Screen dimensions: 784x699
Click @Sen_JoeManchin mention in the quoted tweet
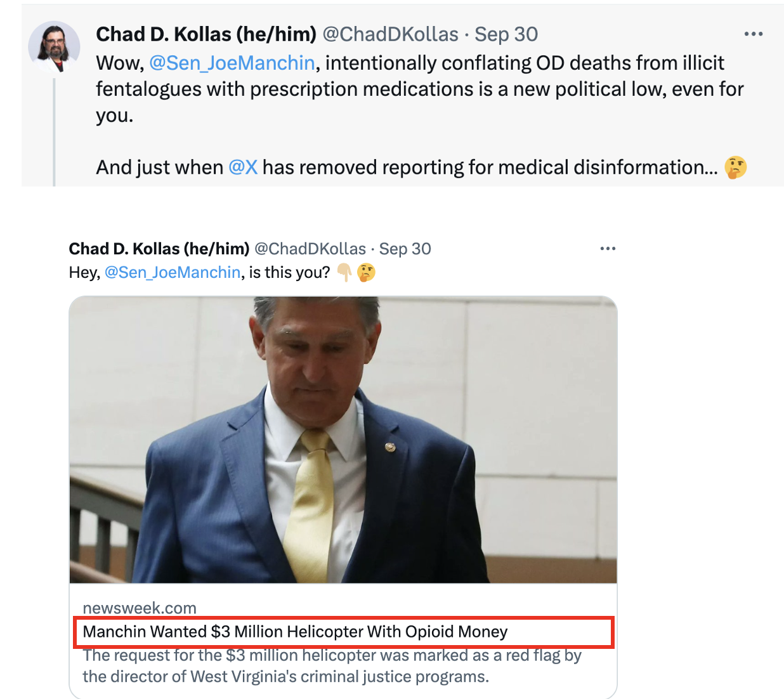coord(173,273)
